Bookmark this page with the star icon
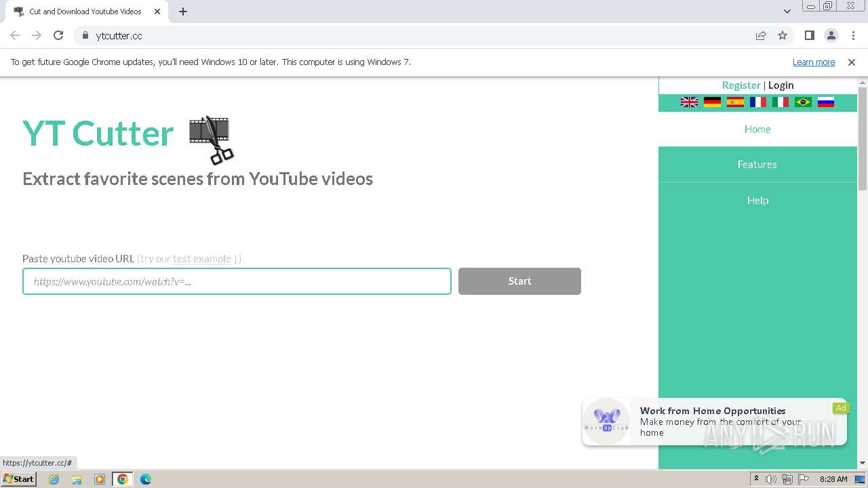868x488 pixels. coord(783,35)
